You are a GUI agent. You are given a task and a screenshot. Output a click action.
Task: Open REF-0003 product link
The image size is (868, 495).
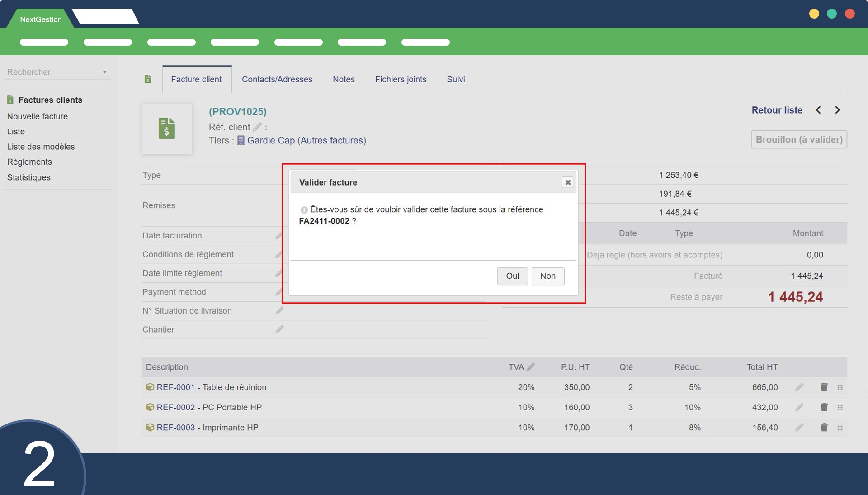(175, 428)
